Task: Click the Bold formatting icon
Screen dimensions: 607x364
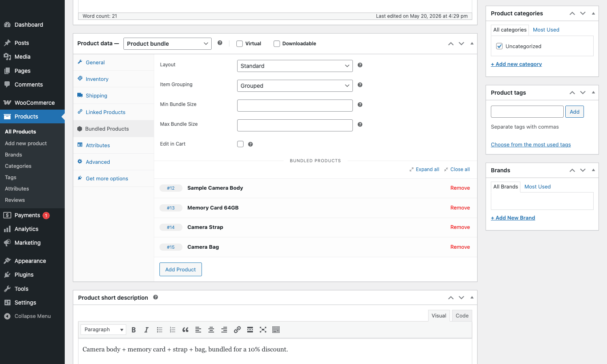Action: [134, 330]
